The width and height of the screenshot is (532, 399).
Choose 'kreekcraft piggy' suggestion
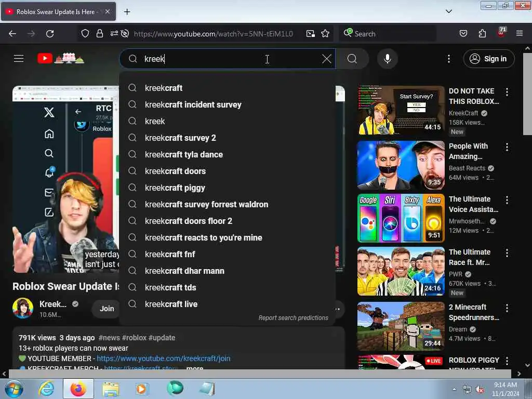(x=228, y=188)
